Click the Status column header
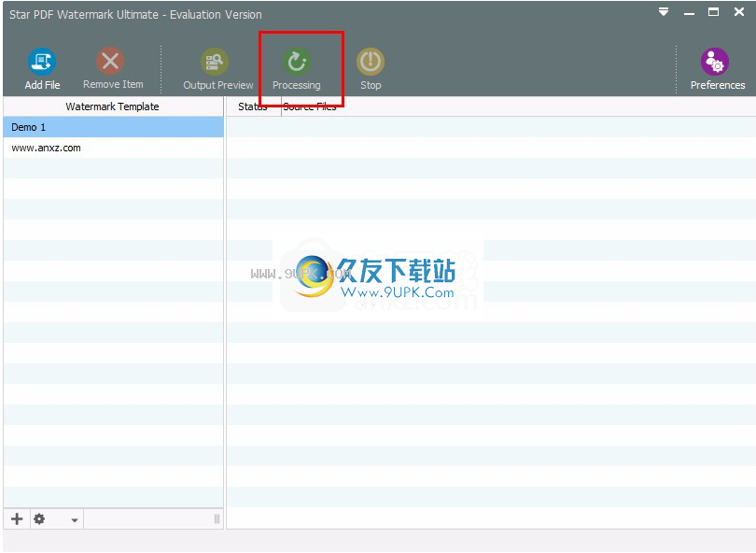 [x=254, y=106]
